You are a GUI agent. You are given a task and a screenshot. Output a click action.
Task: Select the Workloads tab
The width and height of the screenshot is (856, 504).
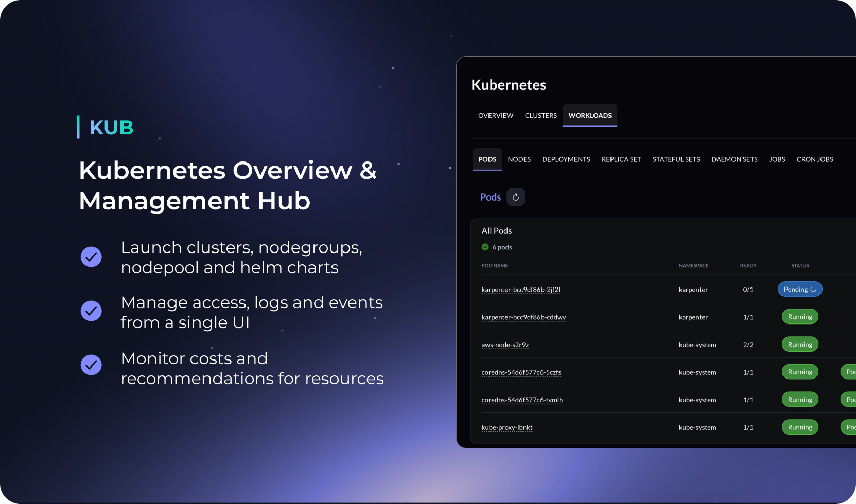click(590, 116)
